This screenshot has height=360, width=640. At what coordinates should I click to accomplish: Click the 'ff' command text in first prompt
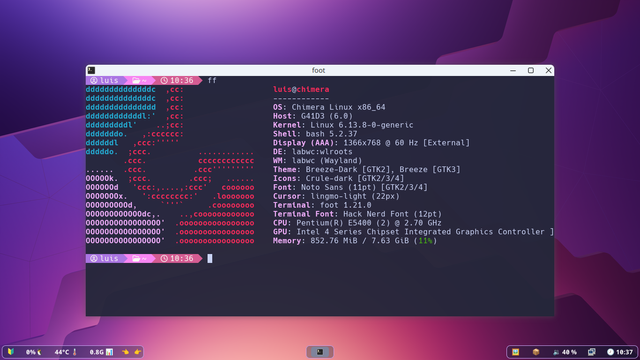click(212, 80)
